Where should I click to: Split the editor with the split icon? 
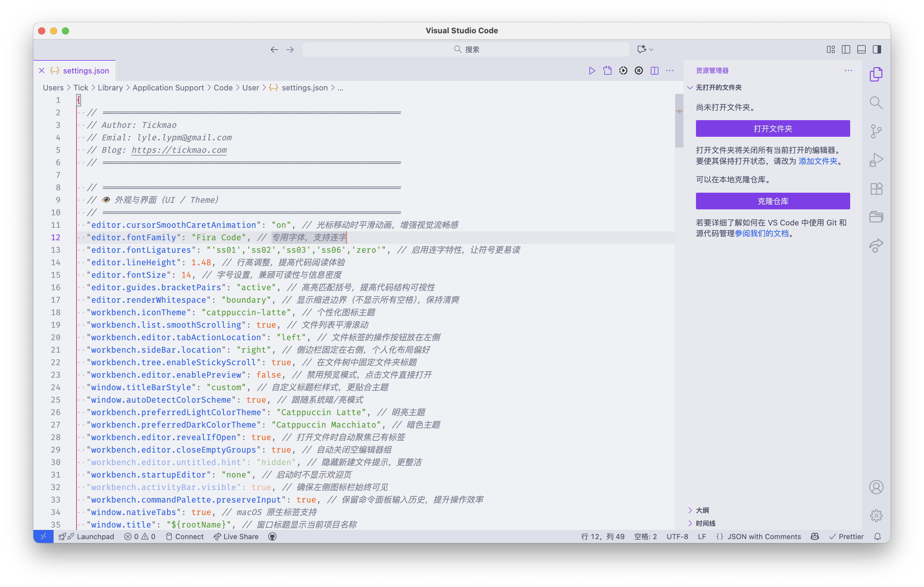(655, 70)
